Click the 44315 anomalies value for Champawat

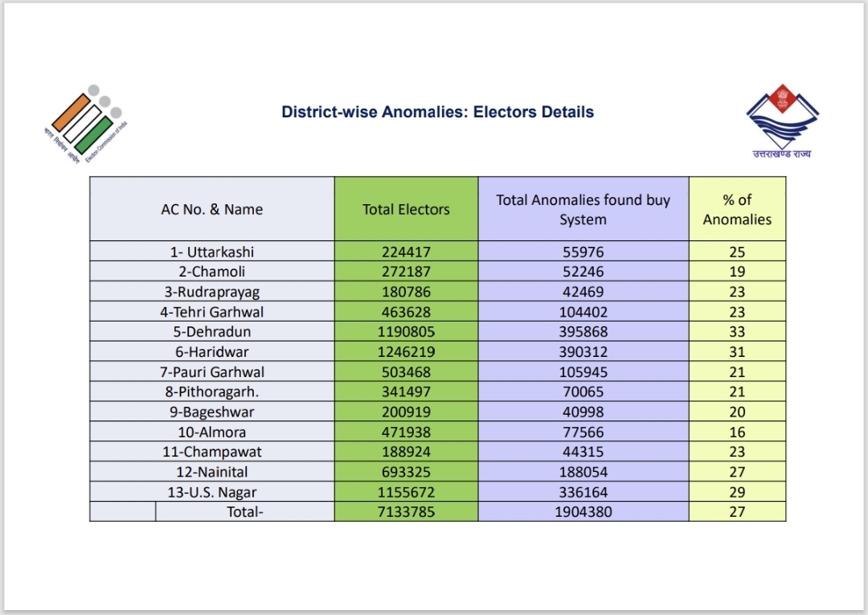point(583,452)
